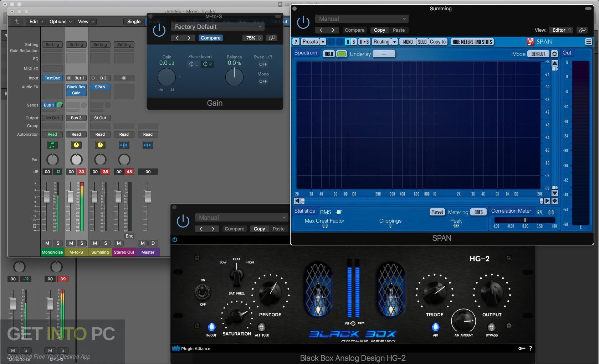Mute the MonoNoise channel strip
Screen dimensions: 599x364
[x=47, y=243]
